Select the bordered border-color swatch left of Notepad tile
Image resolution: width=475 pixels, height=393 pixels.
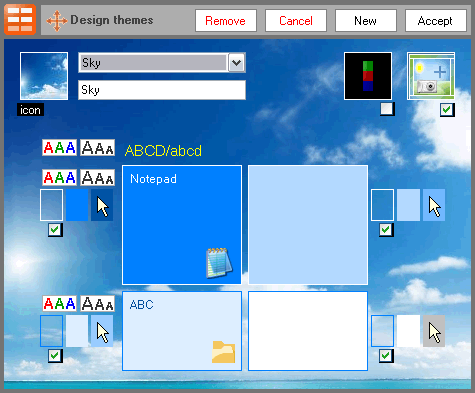pos(51,205)
